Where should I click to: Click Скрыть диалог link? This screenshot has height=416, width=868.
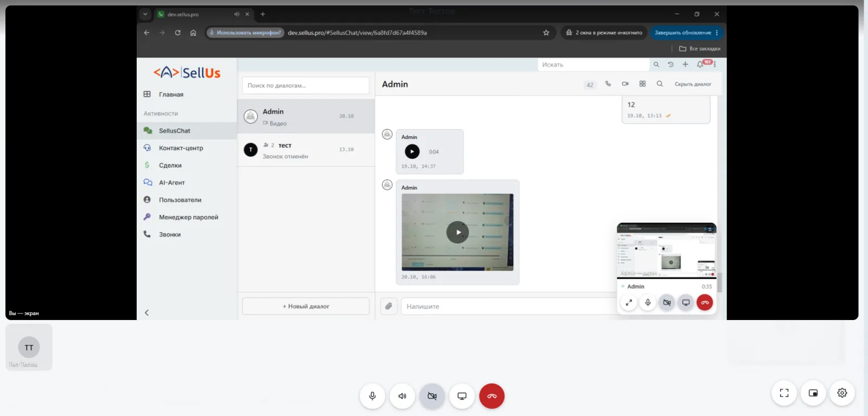tap(693, 84)
